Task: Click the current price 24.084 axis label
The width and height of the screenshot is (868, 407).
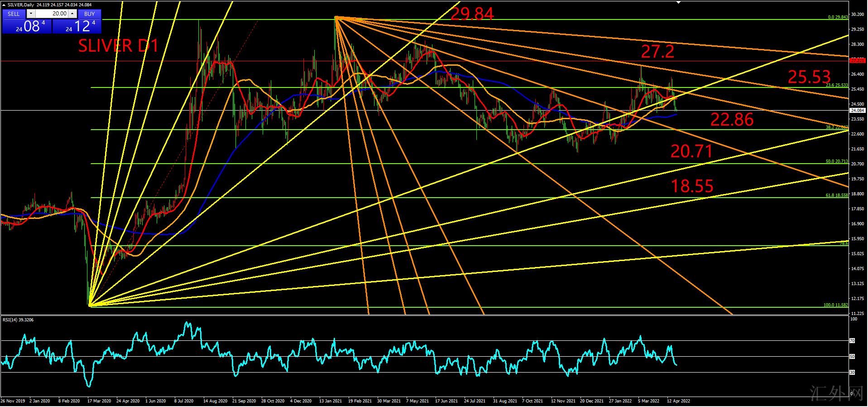Action: (x=857, y=110)
